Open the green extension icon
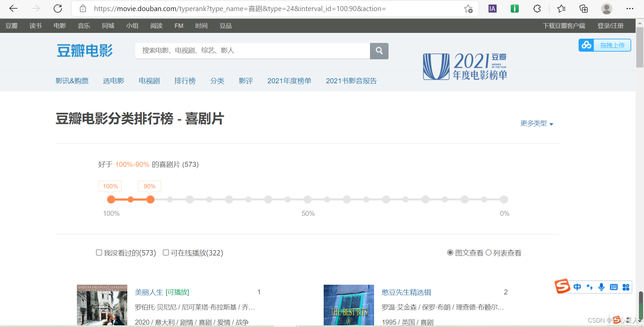This screenshot has width=644, height=327. click(x=515, y=9)
